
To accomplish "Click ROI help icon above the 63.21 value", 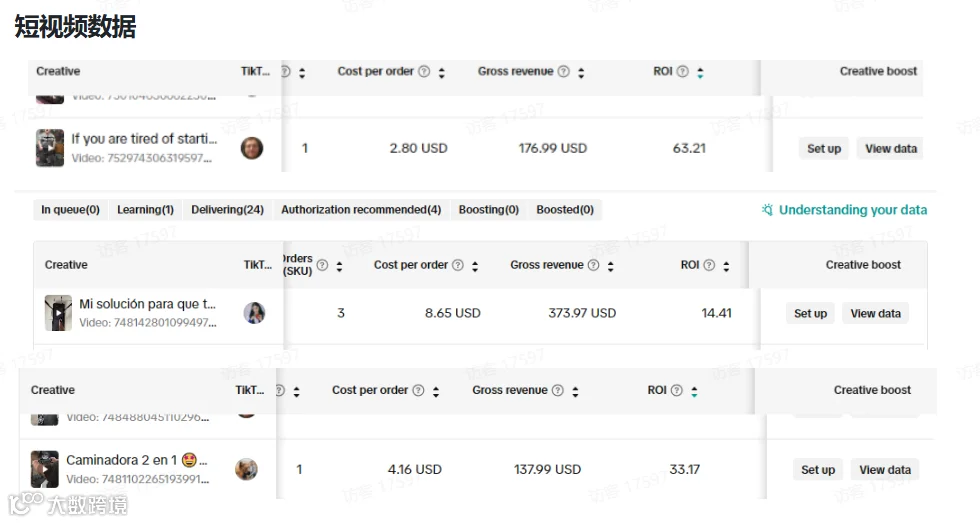I will [682, 72].
